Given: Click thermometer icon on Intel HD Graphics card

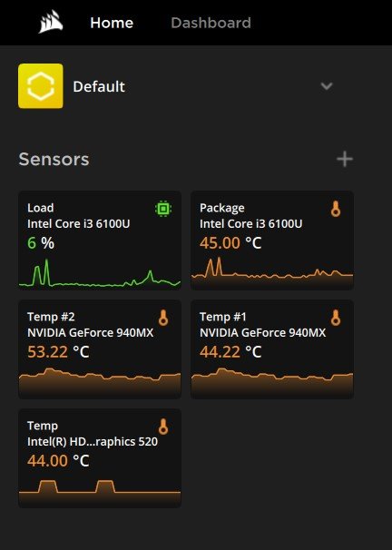Looking at the screenshot, I should click(x=163, y=427).
